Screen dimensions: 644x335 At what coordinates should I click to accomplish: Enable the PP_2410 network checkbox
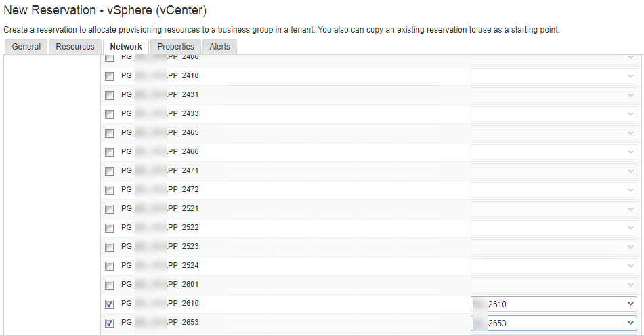[110, 76]
